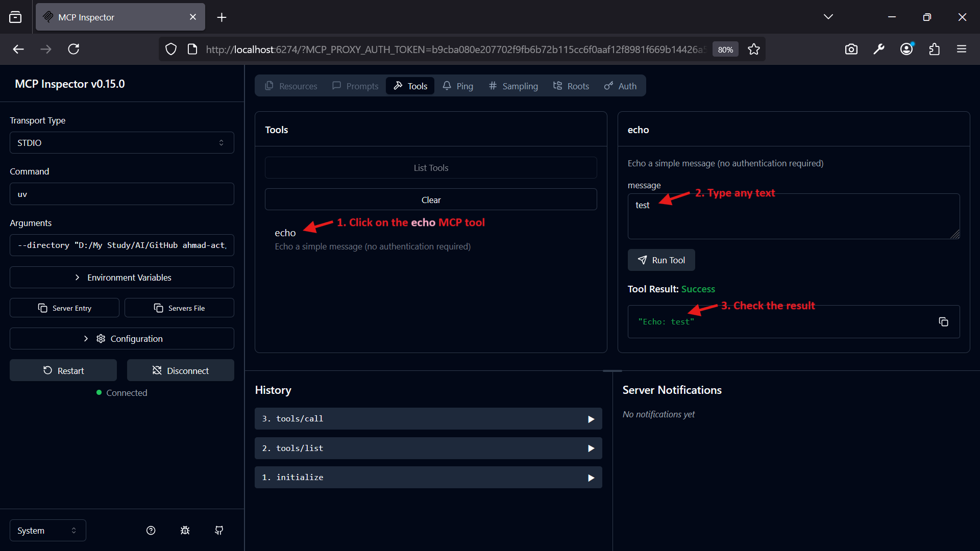Open the debugging bug icon
Screen dimensions: 980x551
click(x=185, y=531)
